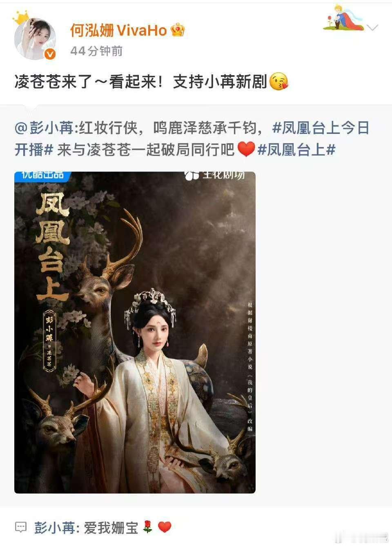
Task: Tap the crown membership icon beside the username
Action: pos(178,30)
